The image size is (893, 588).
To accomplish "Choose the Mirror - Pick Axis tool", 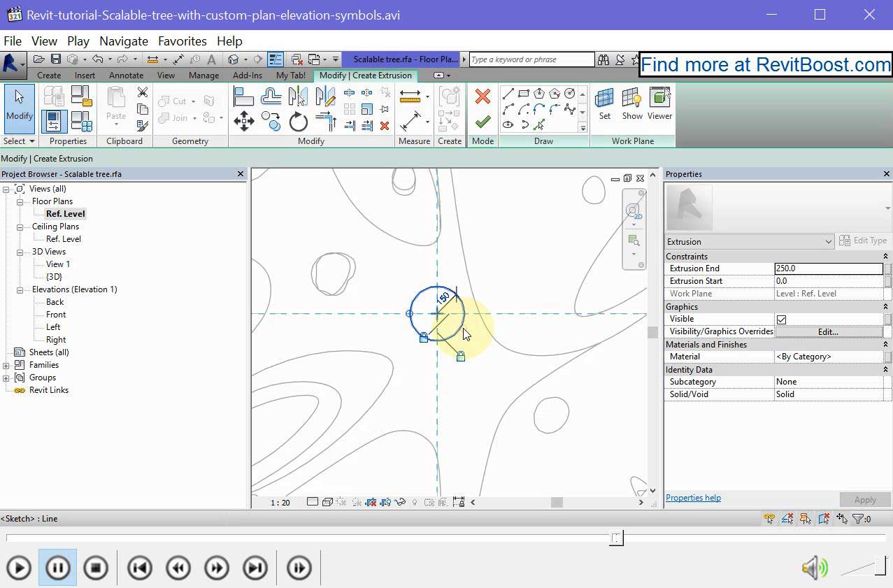I will tap(298, 96).
